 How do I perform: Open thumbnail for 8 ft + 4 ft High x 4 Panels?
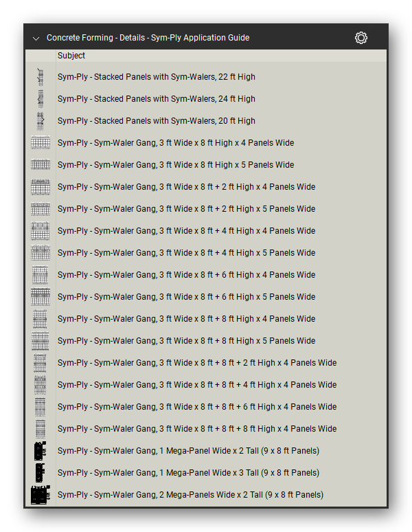tap(41, 231)
